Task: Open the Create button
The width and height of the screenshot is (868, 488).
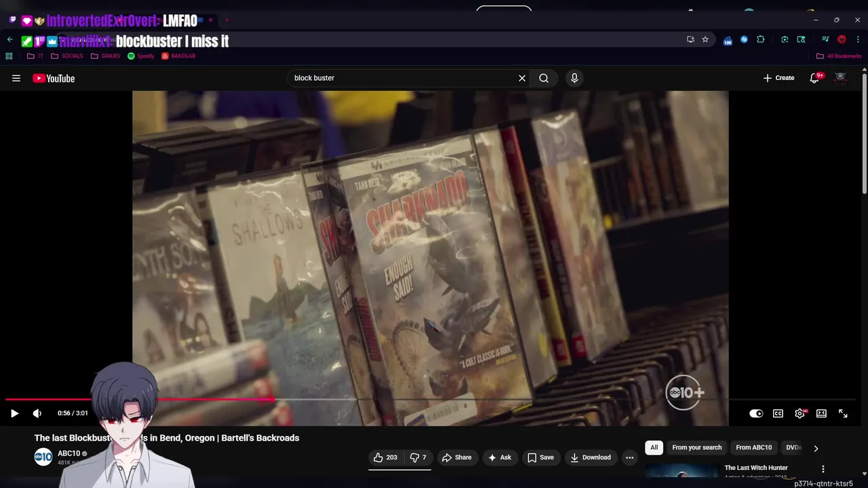Action: point(778,78)
